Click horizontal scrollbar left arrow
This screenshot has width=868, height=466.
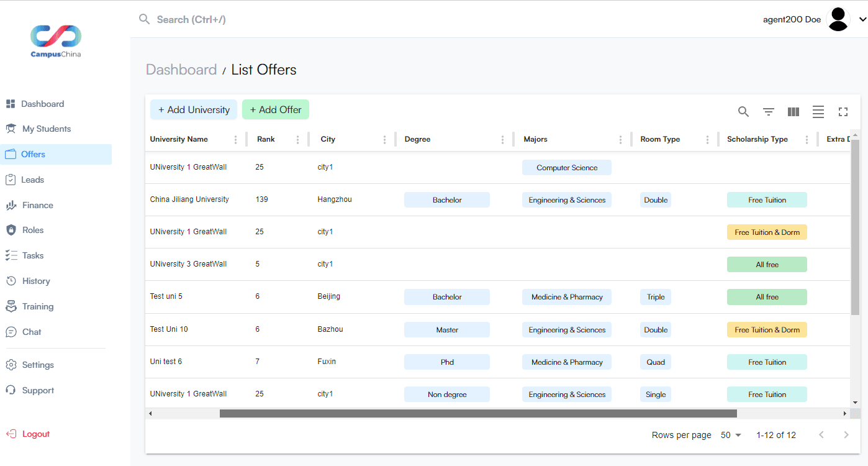point(150,413)
